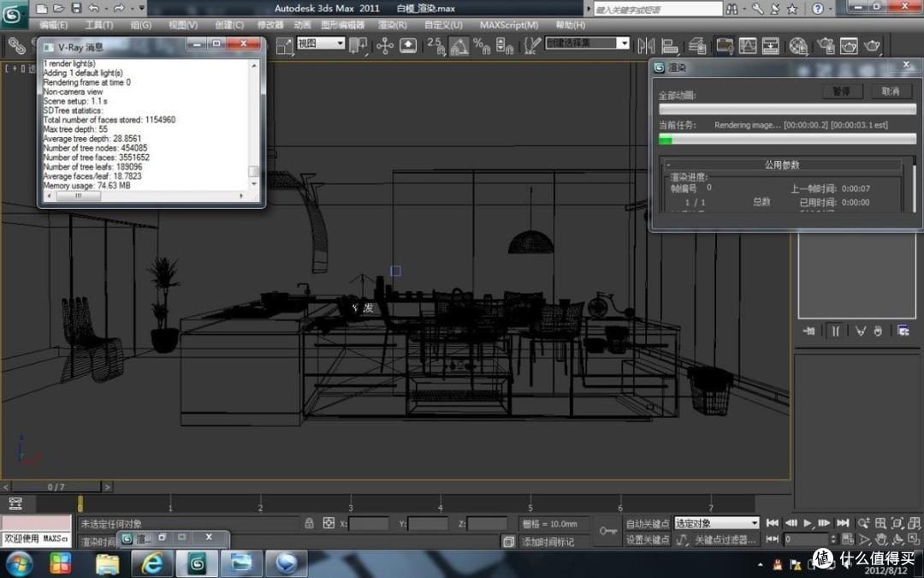
Task: Select the Pan View hand icon
Action: (x=881, y=539)
